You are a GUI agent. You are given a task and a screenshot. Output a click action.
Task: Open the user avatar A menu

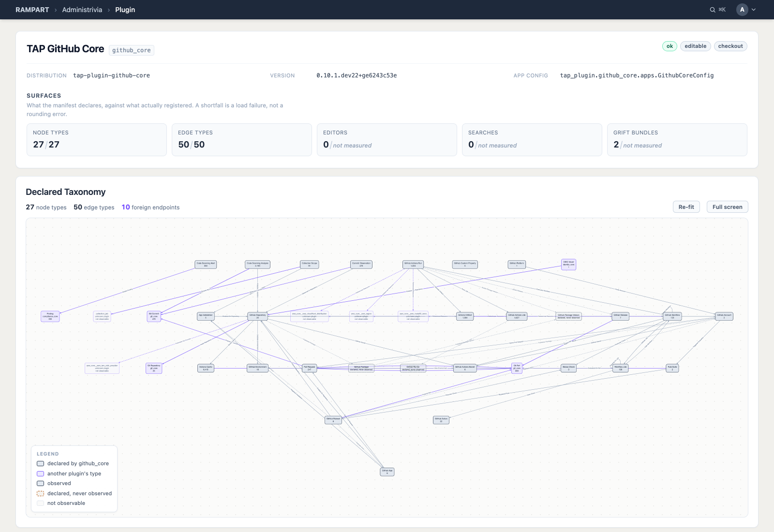742,10
